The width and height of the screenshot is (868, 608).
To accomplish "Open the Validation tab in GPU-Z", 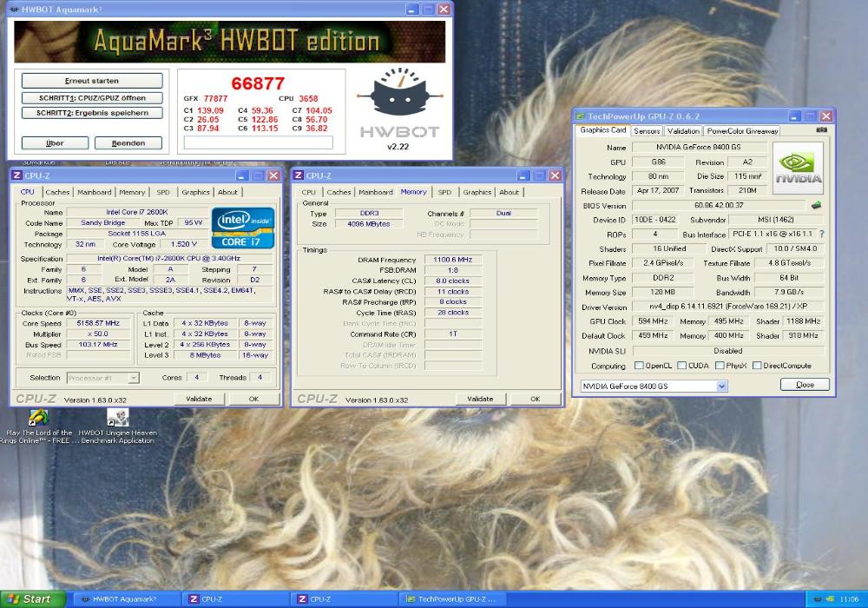I will [683, 131].
